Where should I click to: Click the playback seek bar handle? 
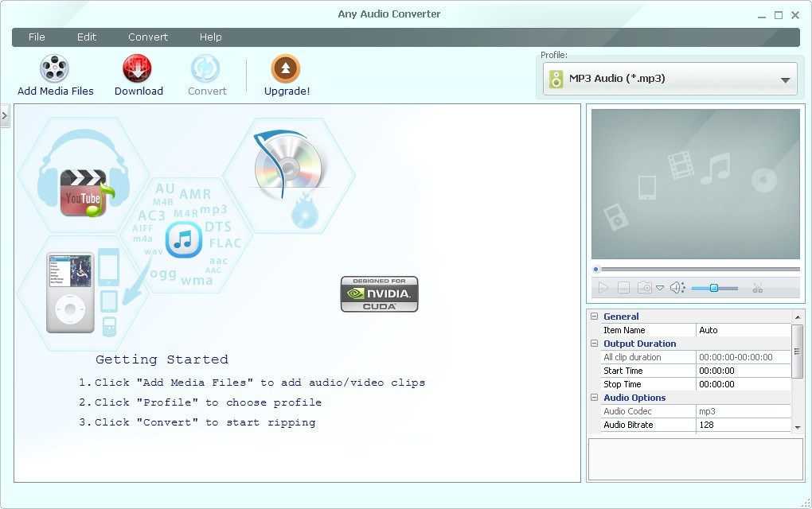pyautogui.click(x=596, y=269)
